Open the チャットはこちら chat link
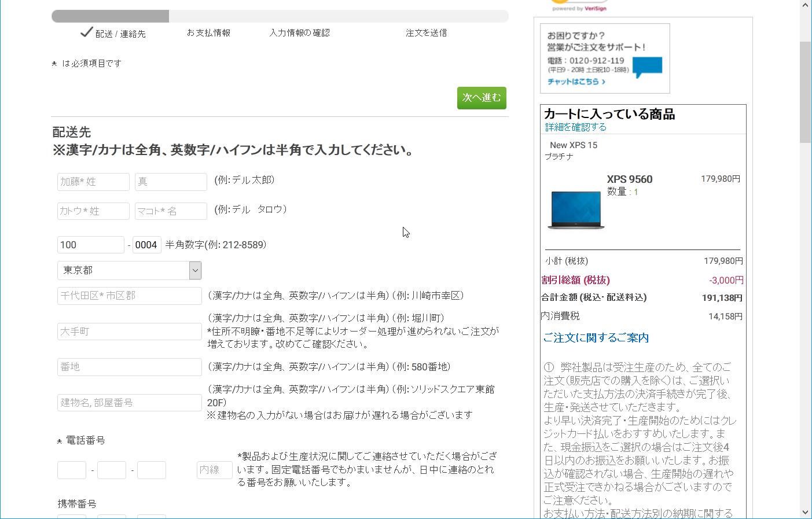 tap(576, 82)
